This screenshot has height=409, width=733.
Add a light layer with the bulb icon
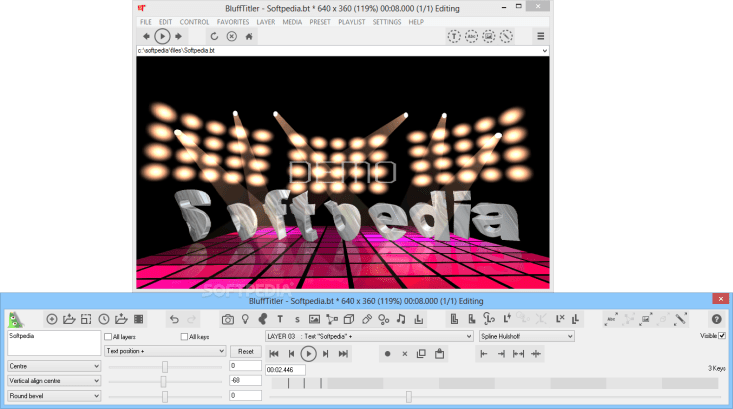(x=245, y=319)
